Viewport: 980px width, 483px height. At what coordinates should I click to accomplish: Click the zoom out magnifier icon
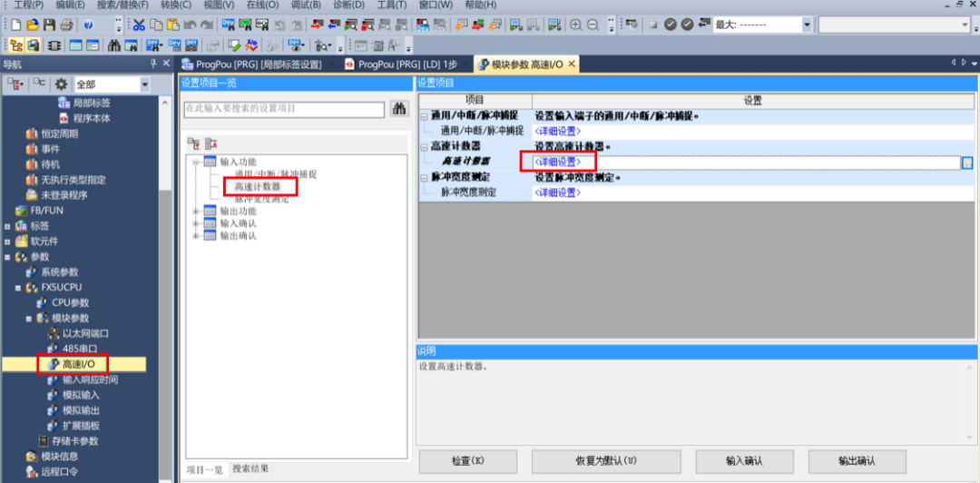593,25
